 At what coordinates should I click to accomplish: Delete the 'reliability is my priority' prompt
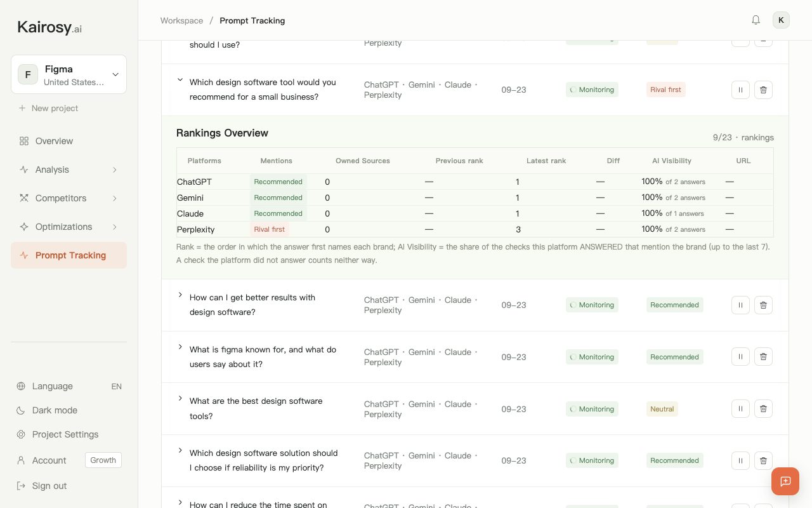(763, 460)
